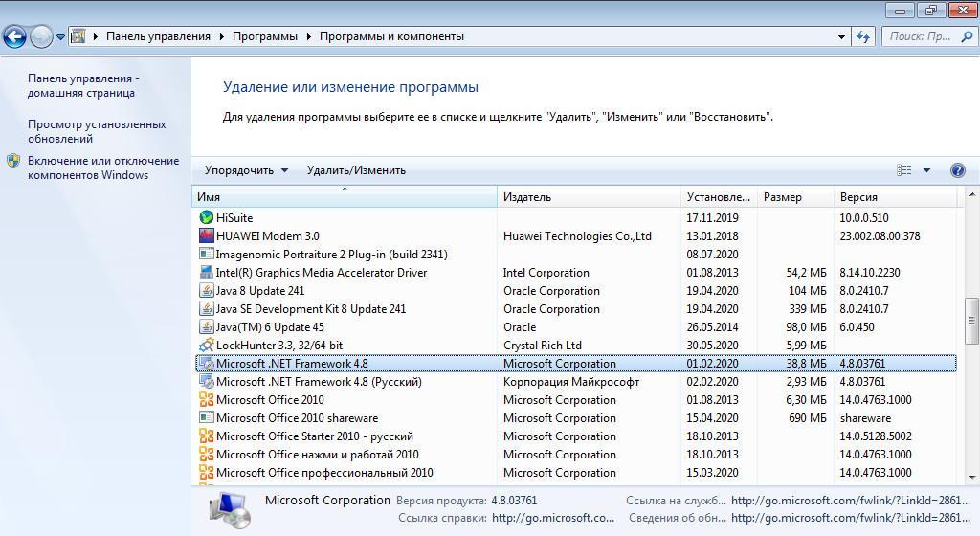Click the Java 8 Update 241 icon
Image resolution: width=980 pixels, height=536 pixels.
tap(207, 290)
